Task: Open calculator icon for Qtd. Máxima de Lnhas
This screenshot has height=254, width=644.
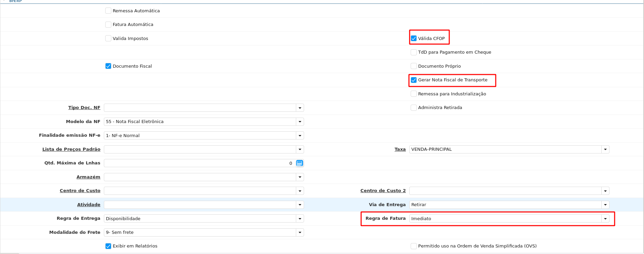Action: [x=299, y=163]
